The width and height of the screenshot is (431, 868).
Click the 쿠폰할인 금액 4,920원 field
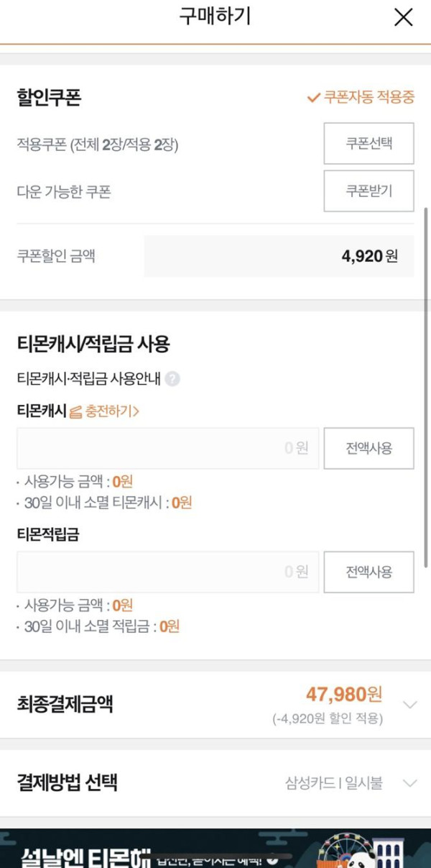tap(279, 256)
